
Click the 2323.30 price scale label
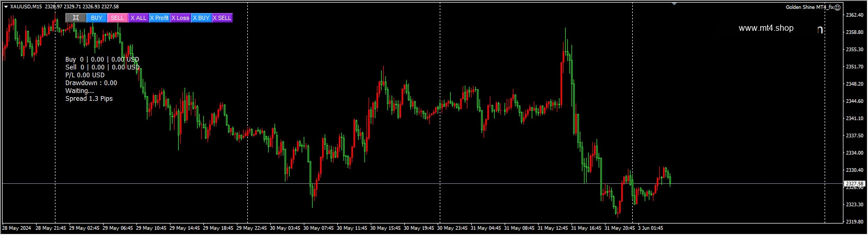[x=854, y=205]
